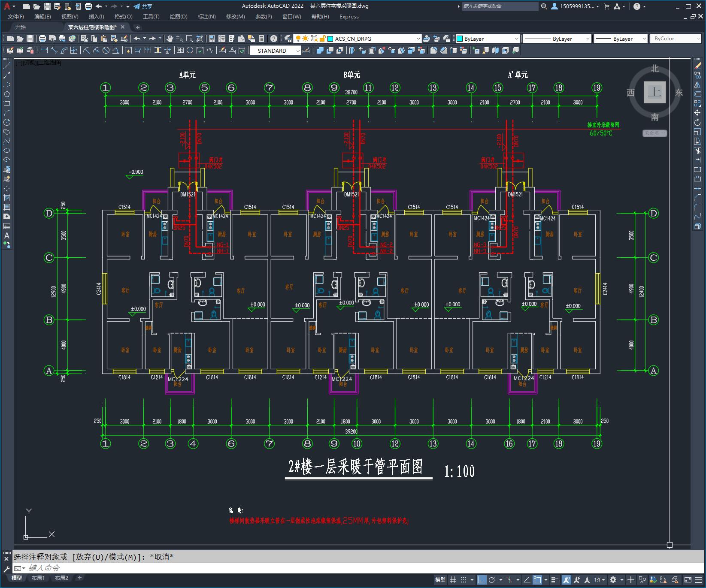The image size is (706, 588).
Task: Select the Rotate tool in modify toolbar
Action: [697, 122]
